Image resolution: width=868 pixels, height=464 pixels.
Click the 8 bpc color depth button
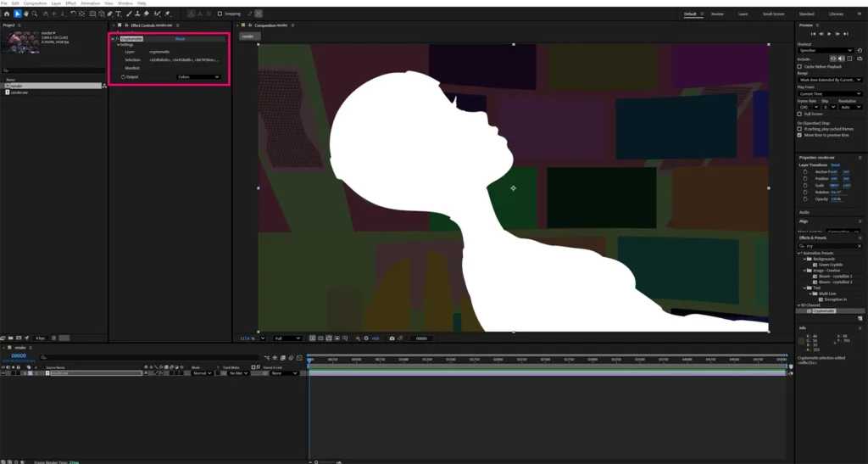click(x=41, y=338)
